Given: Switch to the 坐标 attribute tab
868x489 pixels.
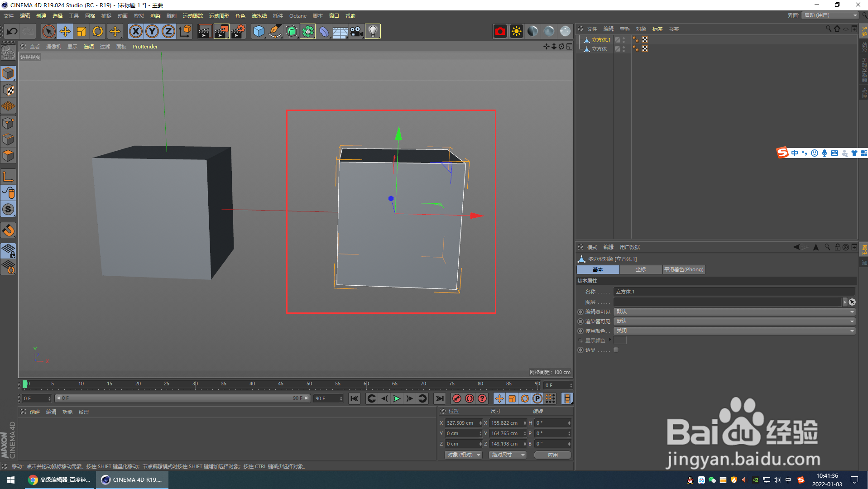Looking at the screenshot, I should point(641,269).
